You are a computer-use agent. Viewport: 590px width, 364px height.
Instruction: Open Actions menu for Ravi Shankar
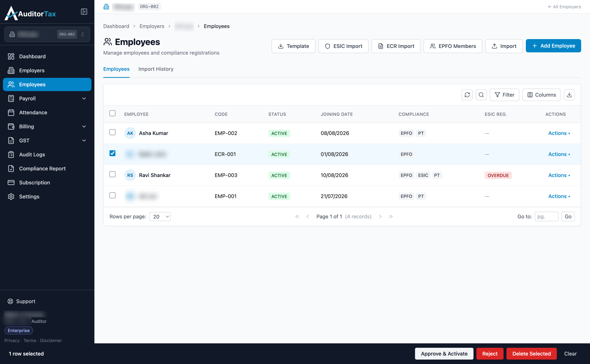pos(559,175)
